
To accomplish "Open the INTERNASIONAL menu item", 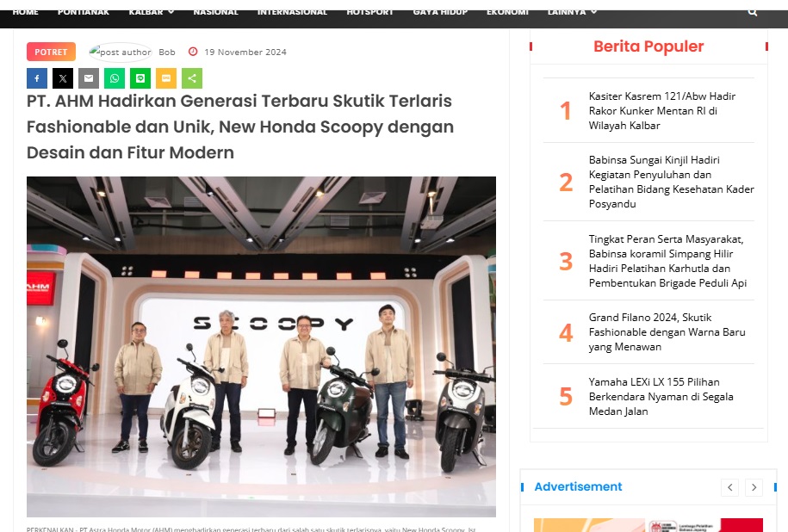I will (293, 11).
